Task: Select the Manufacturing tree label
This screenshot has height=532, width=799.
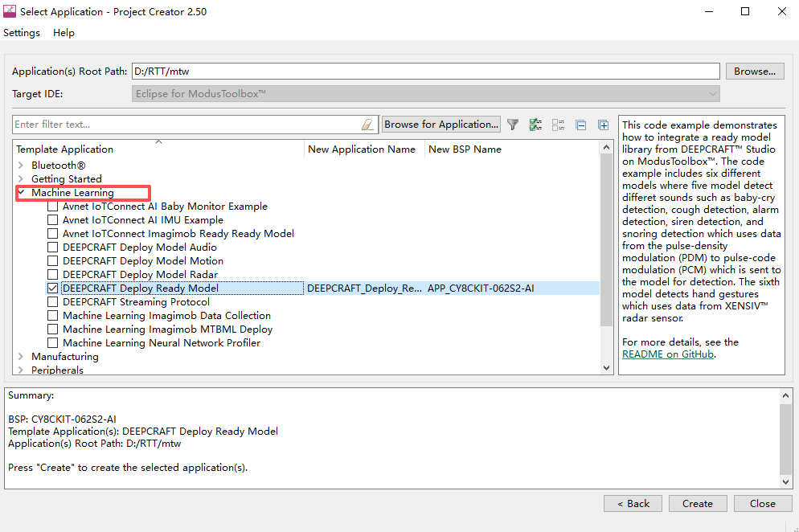Action: coord(65,357)
